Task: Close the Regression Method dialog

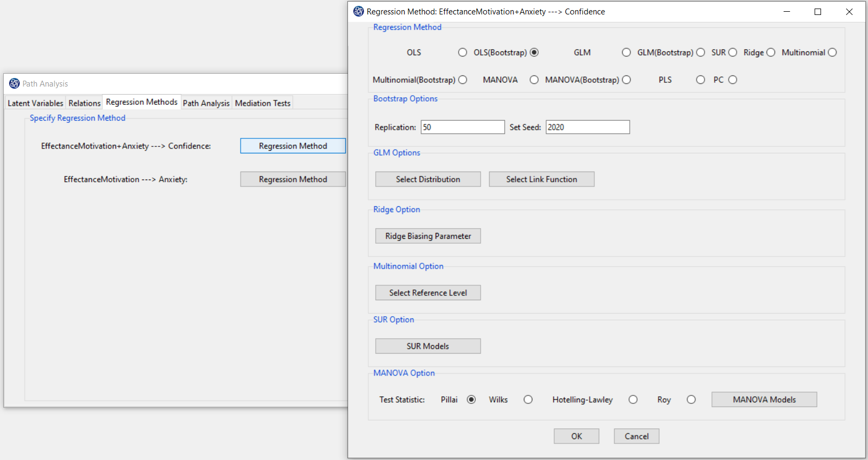Action: tap(849, 12)
